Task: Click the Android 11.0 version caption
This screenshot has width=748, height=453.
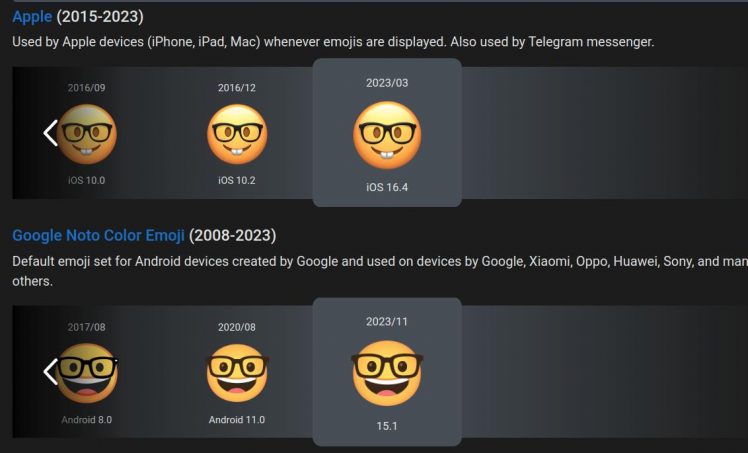Action: [x=237, y=420]
